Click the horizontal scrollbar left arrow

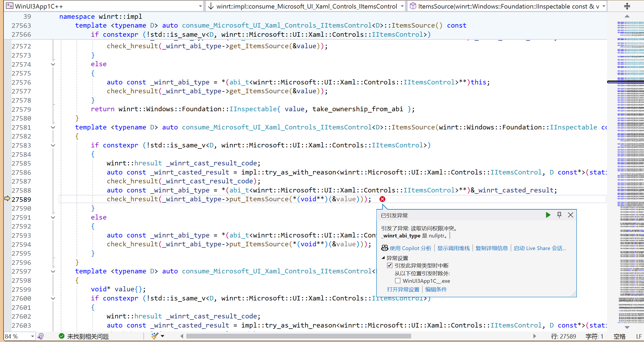point(182,336)
